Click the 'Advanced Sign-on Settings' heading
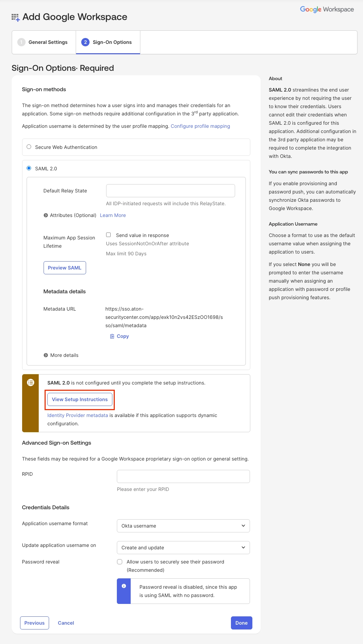Viewport: 363px width, 644px height. [x=57, y=443]
